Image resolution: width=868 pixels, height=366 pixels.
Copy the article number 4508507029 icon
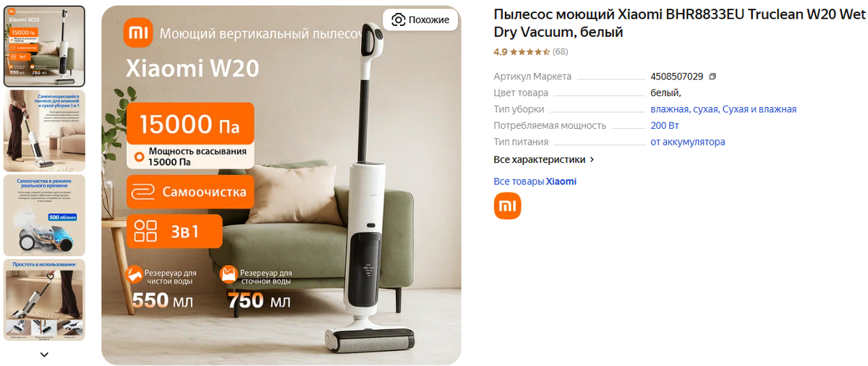point(712,76)
